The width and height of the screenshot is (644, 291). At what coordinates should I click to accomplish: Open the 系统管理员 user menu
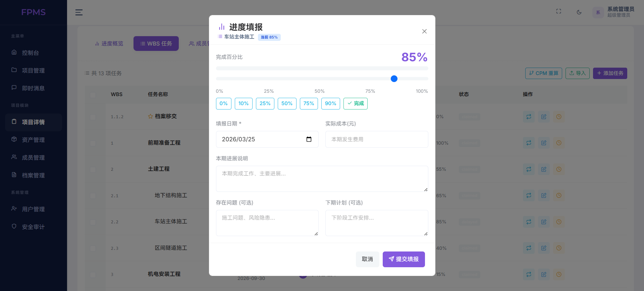pyautogui.click(x=613, y=12)
